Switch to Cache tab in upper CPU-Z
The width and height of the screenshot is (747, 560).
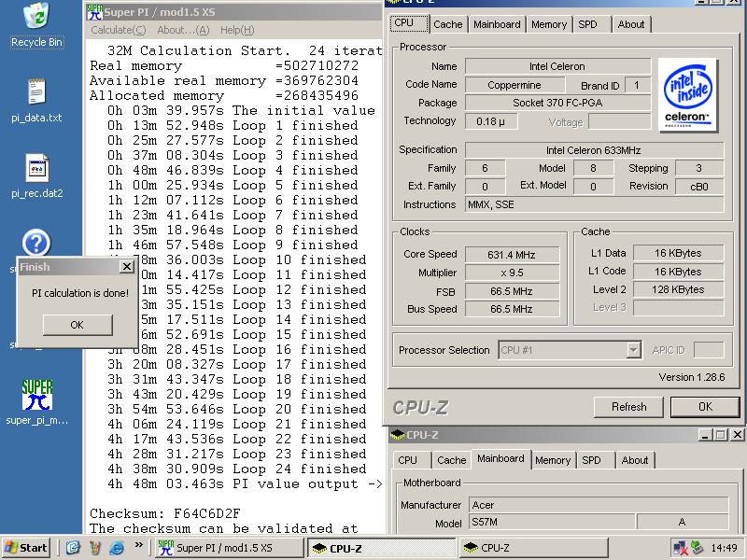[448, 24]
